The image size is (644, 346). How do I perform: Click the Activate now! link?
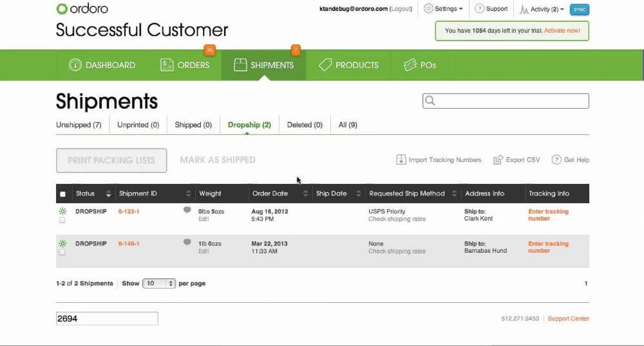point(562,31)
